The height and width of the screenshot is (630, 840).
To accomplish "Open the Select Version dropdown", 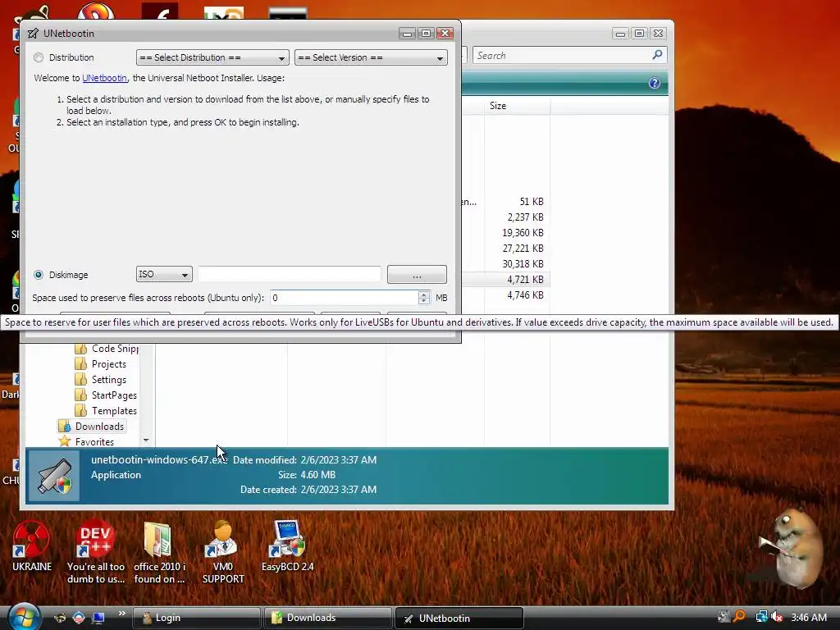I will coord(371,57).
